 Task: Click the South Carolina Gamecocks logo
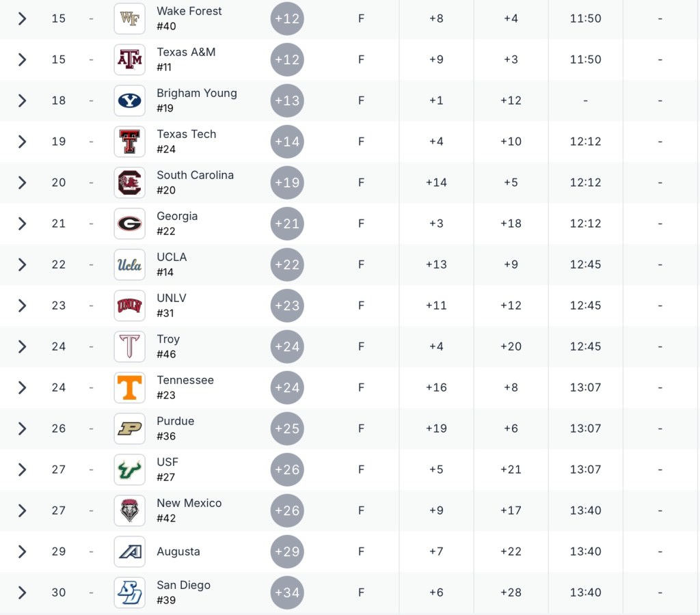(129, 182)
